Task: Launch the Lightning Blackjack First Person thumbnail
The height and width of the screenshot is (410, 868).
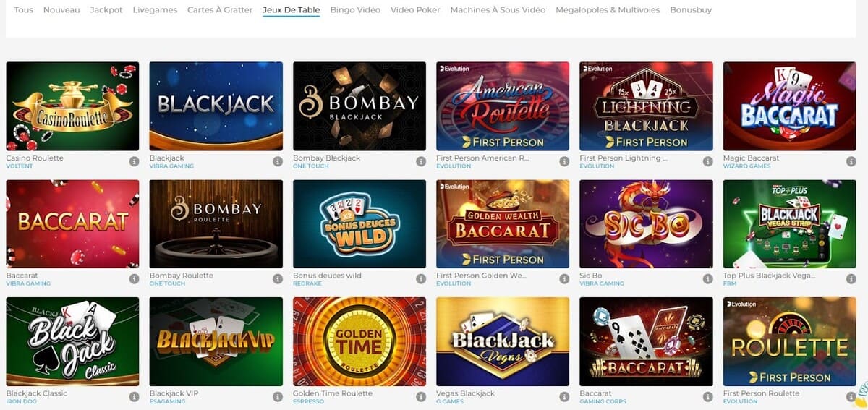Action: coord(646,106)
